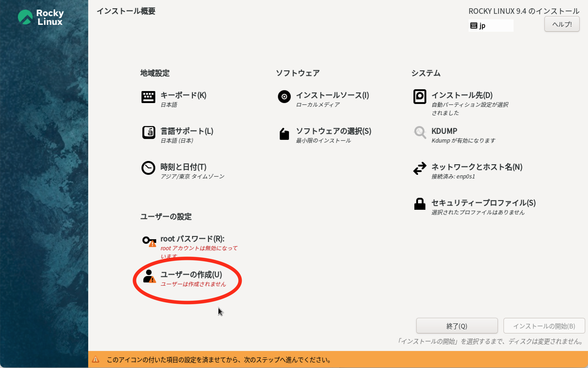
Task: Click the clock icon for time settings
Action: coord(148,168)
